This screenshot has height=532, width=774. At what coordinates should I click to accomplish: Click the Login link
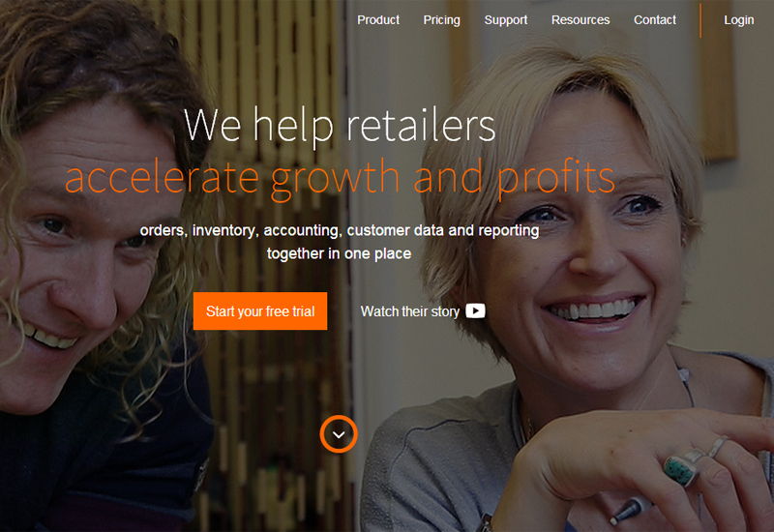[739, 19]
